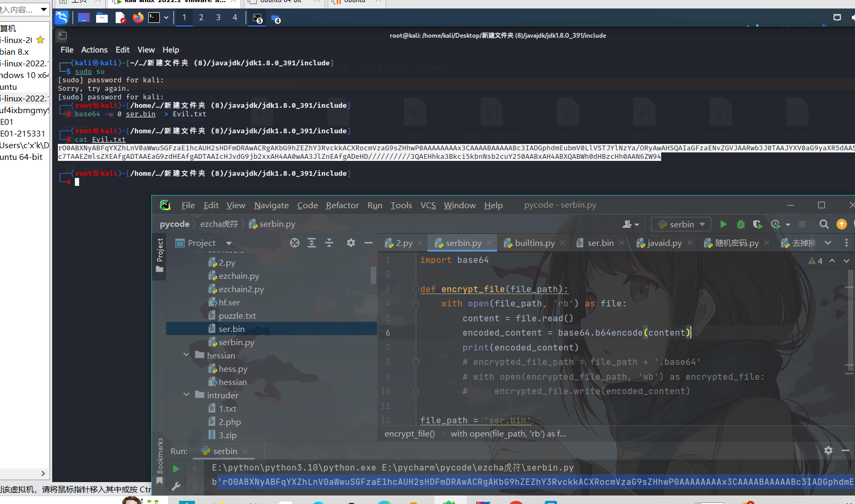Switch to workspace 4 in Kali panel

click(x=235, y=18)
